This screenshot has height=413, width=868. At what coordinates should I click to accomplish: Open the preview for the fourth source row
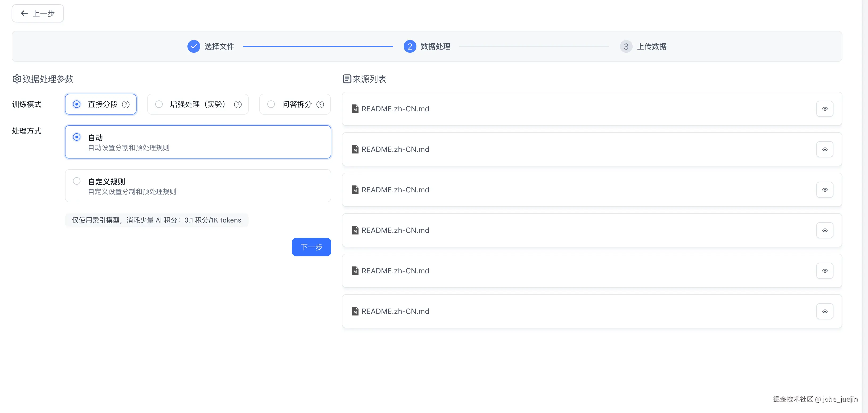825,230
